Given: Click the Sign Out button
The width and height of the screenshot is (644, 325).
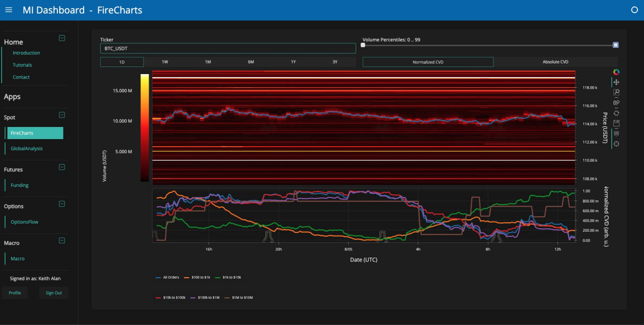Looking at the screenshot, I should pos(54,293).
